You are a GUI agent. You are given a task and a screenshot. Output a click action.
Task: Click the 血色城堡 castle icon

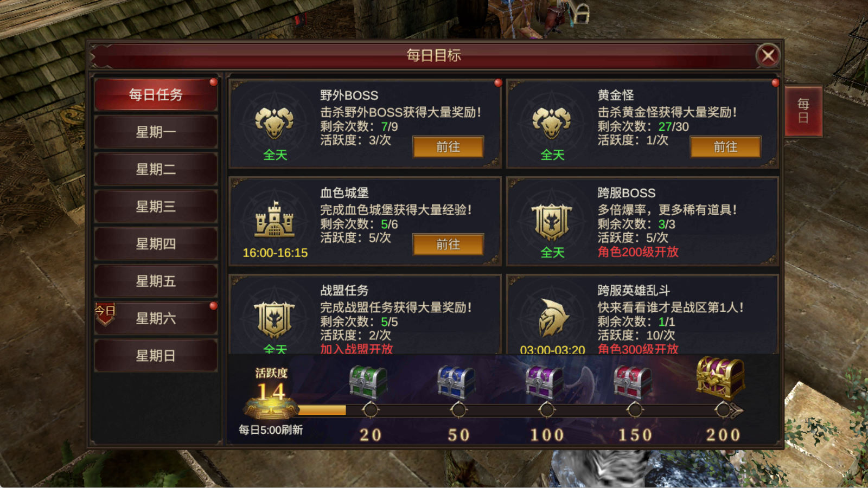click(275, 219)
